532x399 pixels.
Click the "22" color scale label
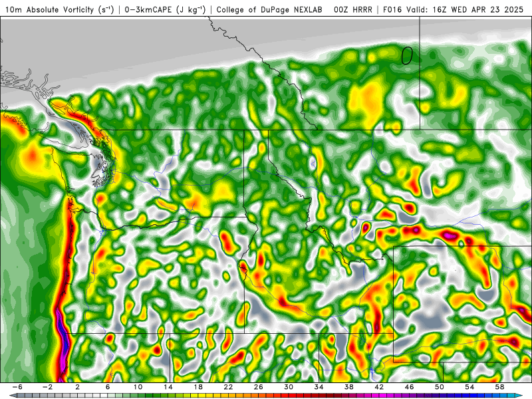click(x=228, y=387)
